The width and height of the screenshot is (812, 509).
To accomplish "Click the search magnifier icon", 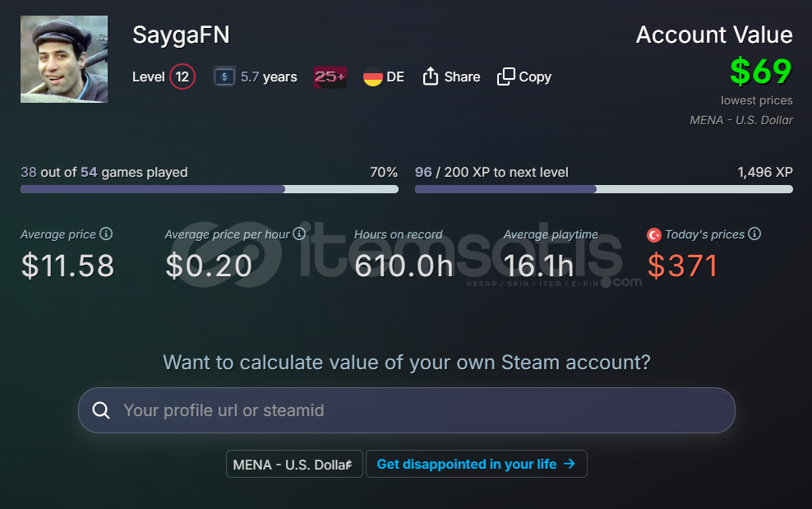I will coord(101,410).
